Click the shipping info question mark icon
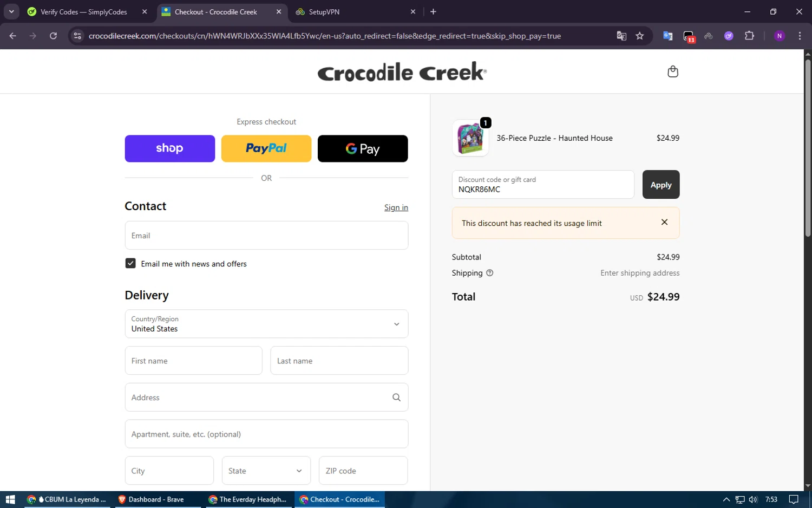 489,273
